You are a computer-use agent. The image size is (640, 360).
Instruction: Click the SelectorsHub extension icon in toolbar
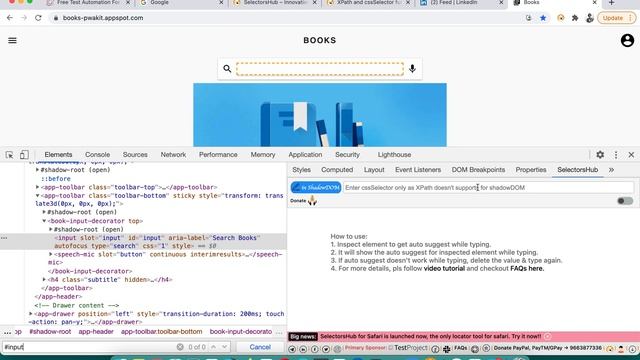point(561,18)
